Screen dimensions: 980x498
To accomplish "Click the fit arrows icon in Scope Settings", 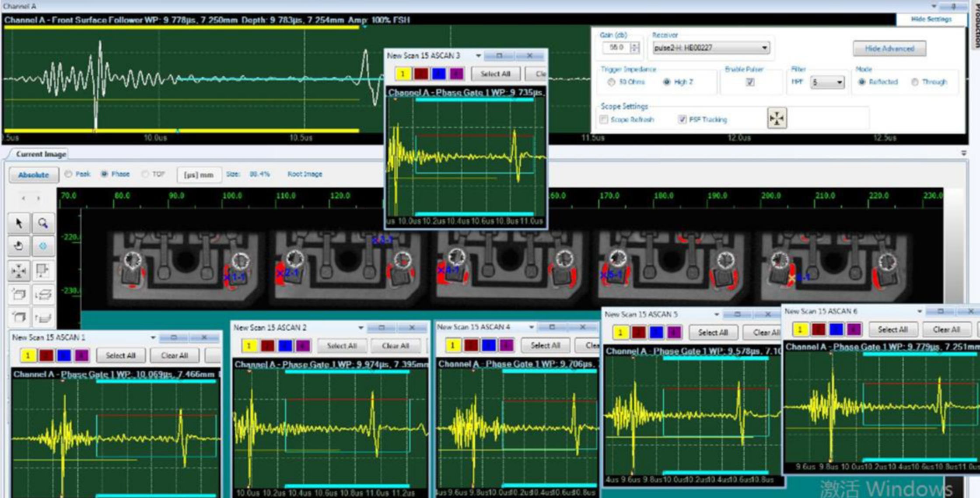I will pyautogui.click(x=777, y=118).
